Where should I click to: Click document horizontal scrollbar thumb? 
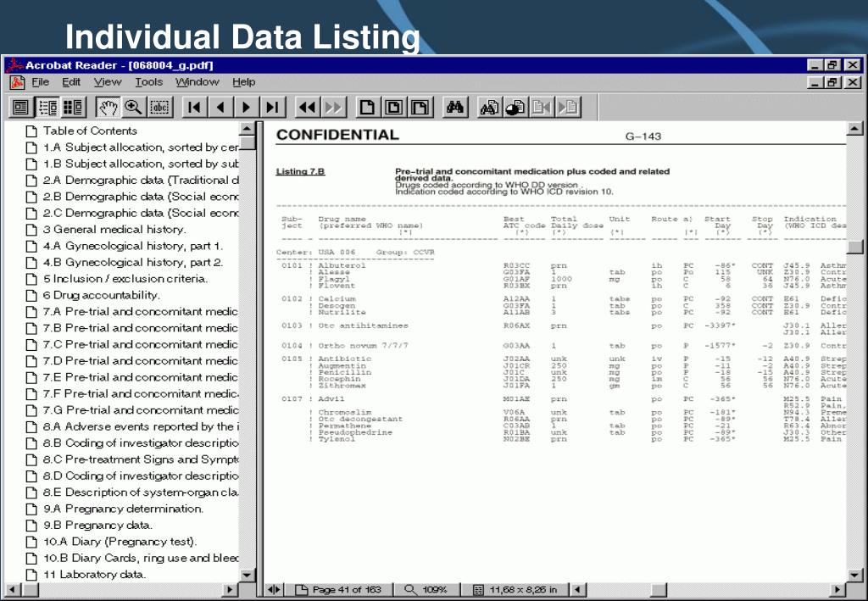point(658,590)
